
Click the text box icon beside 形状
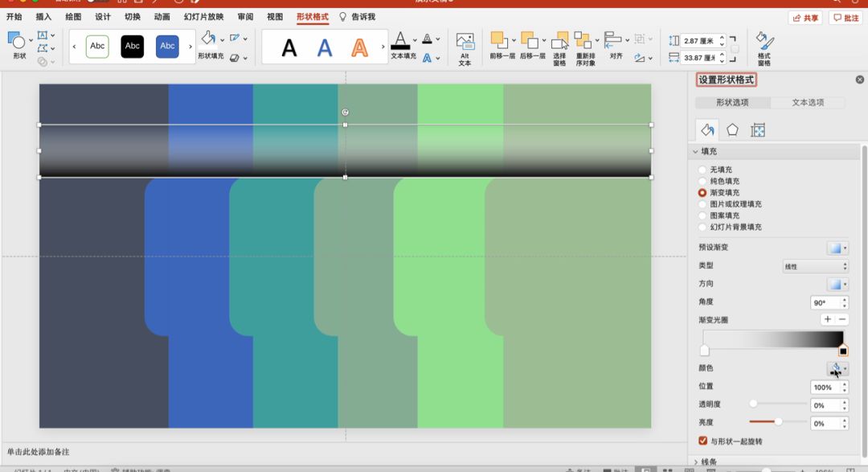point(43,35)
